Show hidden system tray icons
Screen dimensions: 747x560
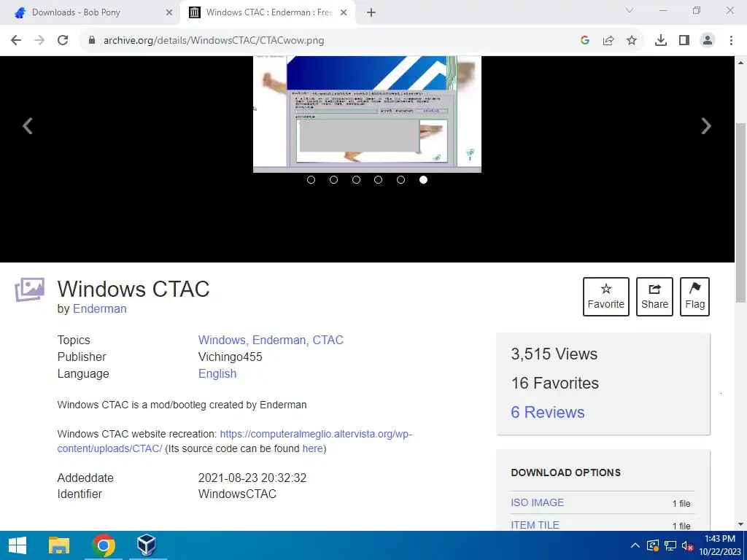click(635, 545)
